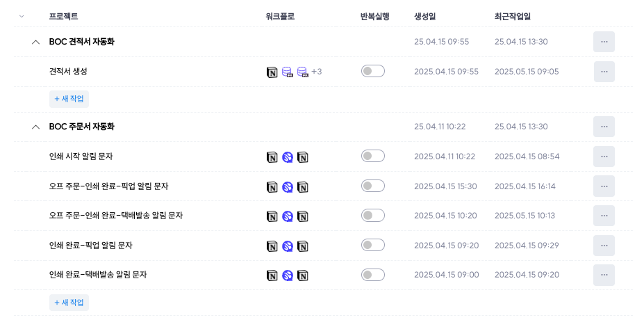Screen dimensions: 644x320
Task: Enable repeat execution for 인쇄 시작 알림 문자
Action: [373, 156]
